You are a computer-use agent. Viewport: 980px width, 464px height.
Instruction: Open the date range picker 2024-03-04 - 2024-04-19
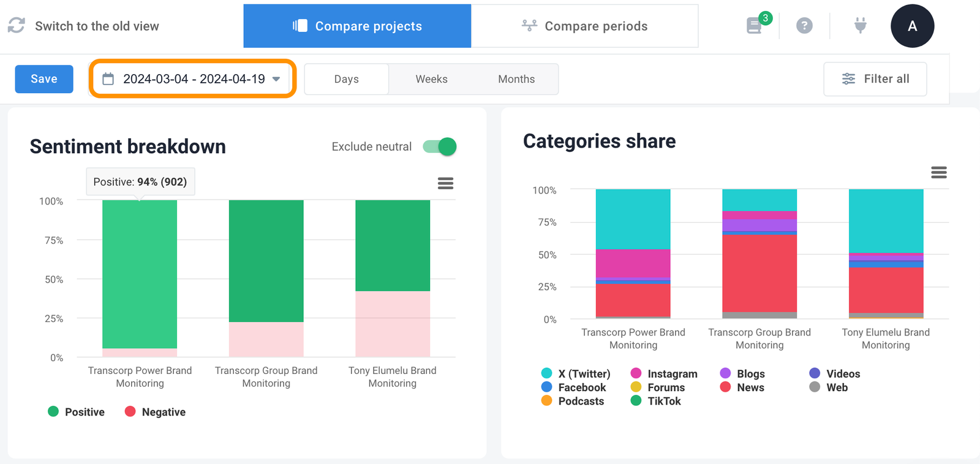(193, 78)
